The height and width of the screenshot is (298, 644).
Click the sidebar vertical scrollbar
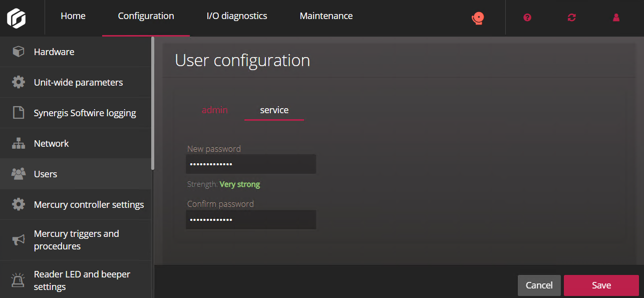153,103
